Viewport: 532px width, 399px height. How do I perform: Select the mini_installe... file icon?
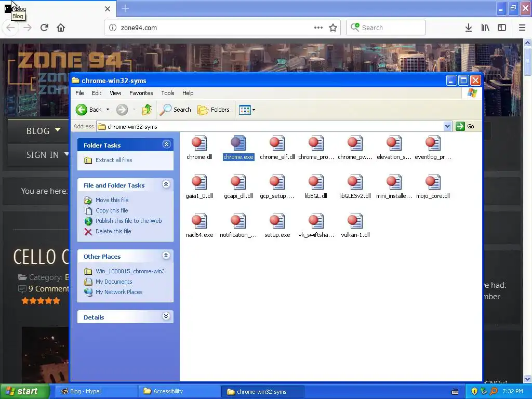coord(394,182)
